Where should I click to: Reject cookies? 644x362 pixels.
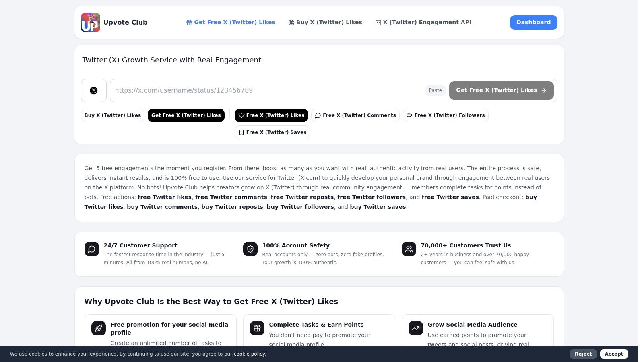583,354
